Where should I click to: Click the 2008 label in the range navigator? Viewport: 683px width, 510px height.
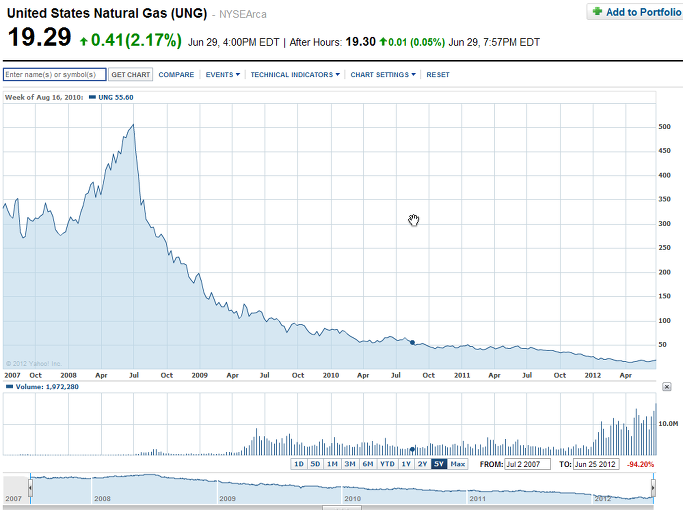pyautogui.click(x=102, y=499)
